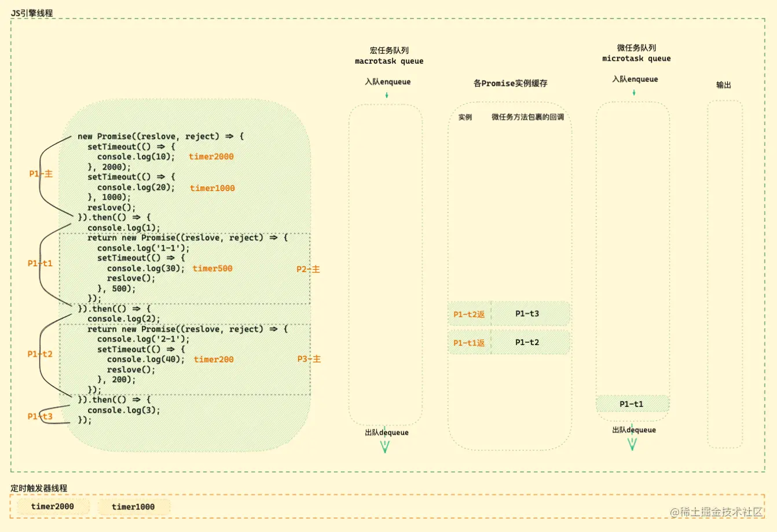Click 出队dequeue label below microtask queue
The image size is (777, 532).
coord(634,430)
